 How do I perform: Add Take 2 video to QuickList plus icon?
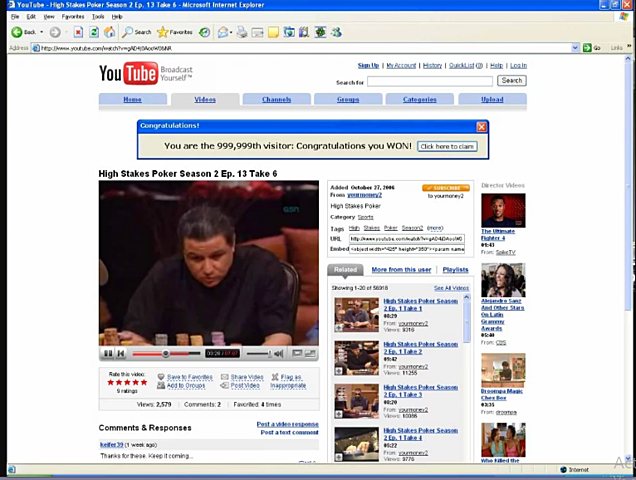339,371
